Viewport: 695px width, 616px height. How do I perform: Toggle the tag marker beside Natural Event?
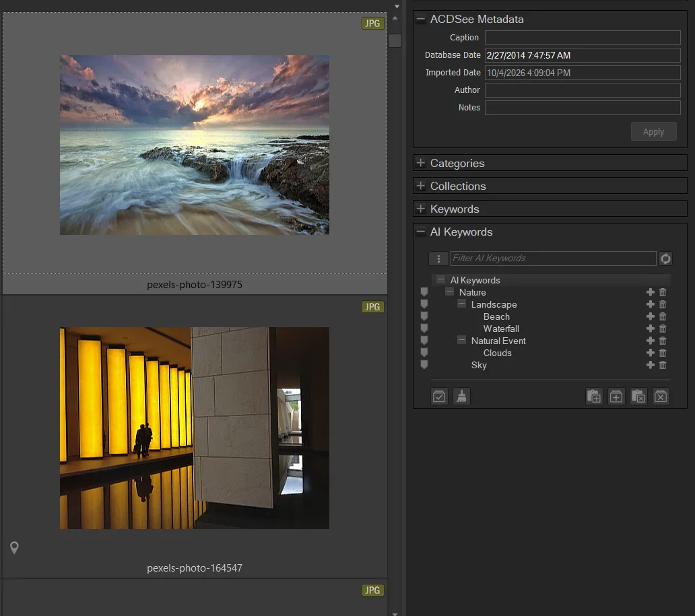(424, 340)
